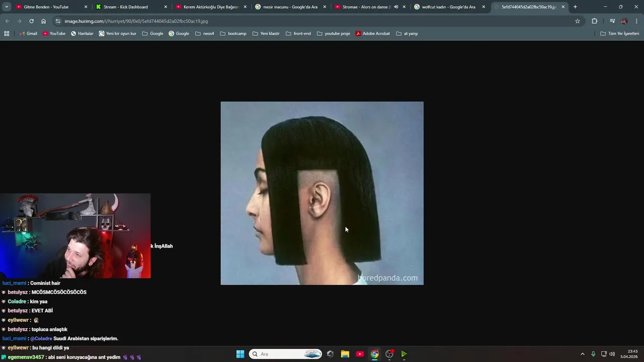This screenshot has width=644, height=362.
Task: Open the Google bookmark with G logo
Action: (x=179, y=34)
